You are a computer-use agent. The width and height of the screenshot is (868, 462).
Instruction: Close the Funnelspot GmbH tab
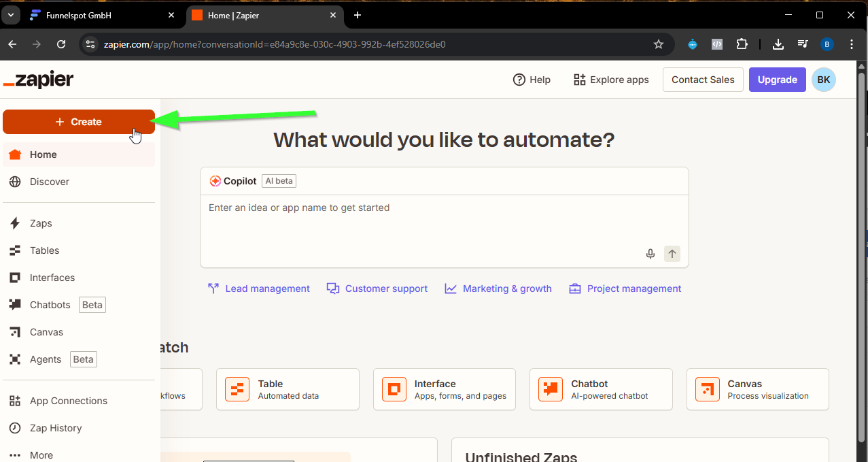point(172,15)
